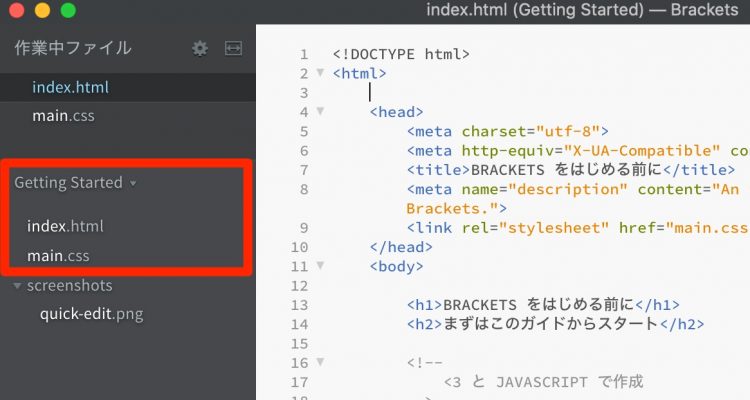Viewport: 750px width, 400px height.
Task: Switch to main.css in working files
Action: [x=63, y=116]
